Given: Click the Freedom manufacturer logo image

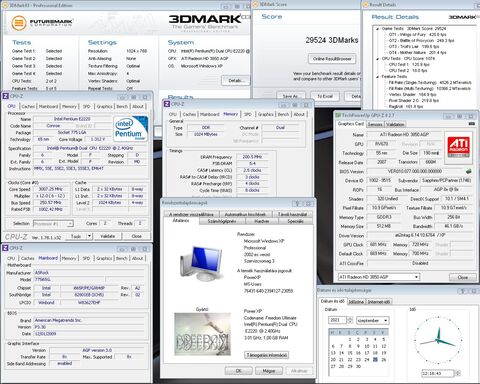Looking at the screenshot, I should pyautogui.click(x=202, y=334).
